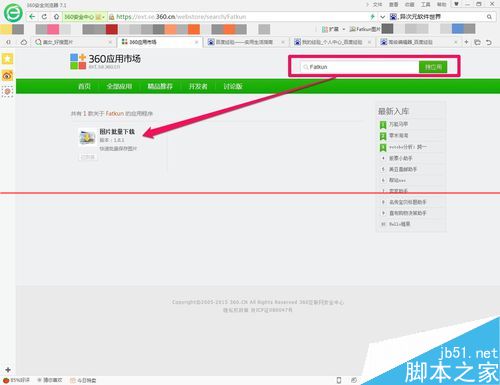This screenshot has height=385, width=500.
Task: Open the 文件 menu
Action: [x=377, y=4]
